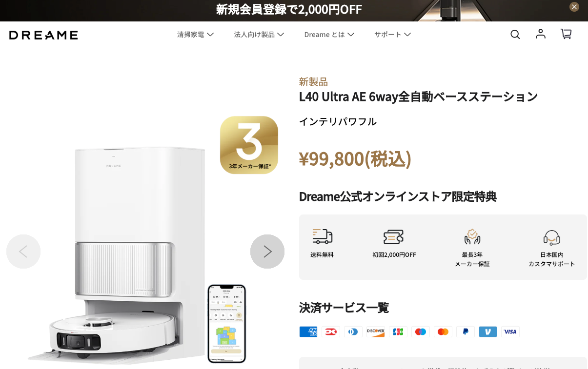Go to next product image arrow
The image size is (588, 369).
tap(267, 252)
